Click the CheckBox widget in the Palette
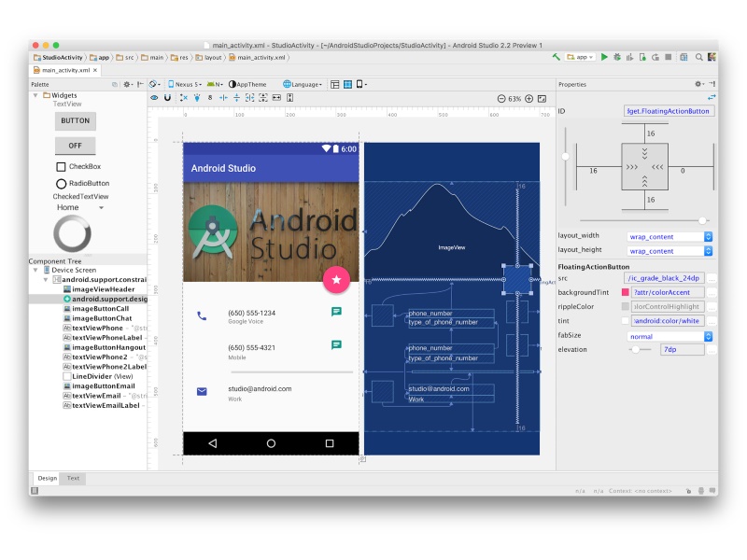747x560 pixels. (x=78, y=167)
